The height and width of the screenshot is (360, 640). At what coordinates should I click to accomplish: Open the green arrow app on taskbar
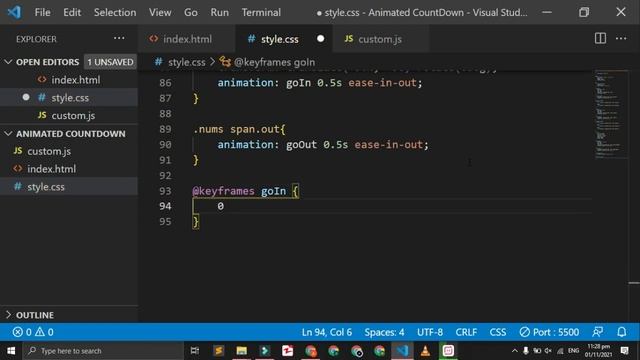pos(264,351)
